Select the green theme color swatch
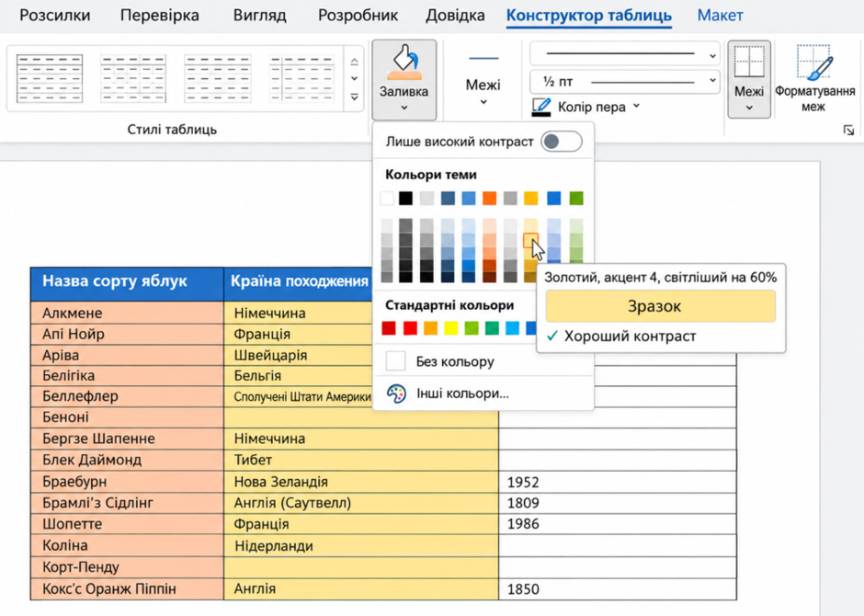This screenshot has height=616, width=864. point(576,199)
